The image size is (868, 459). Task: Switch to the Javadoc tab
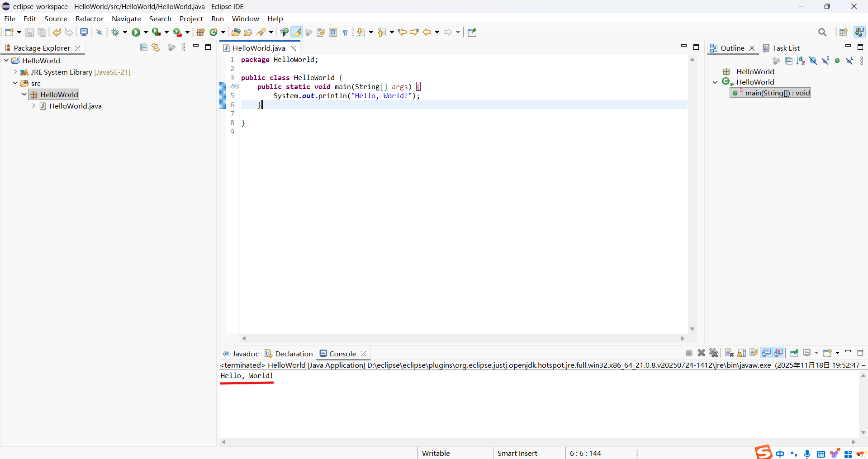(241, 354)
